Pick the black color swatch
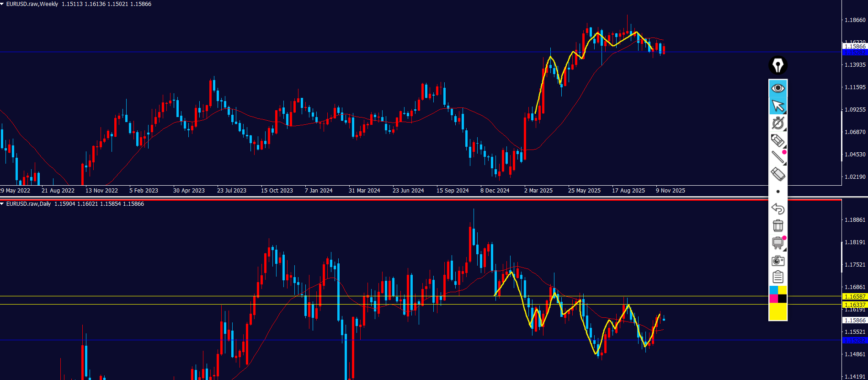Viewport: 868px width, 380px height. pos(782,299)
